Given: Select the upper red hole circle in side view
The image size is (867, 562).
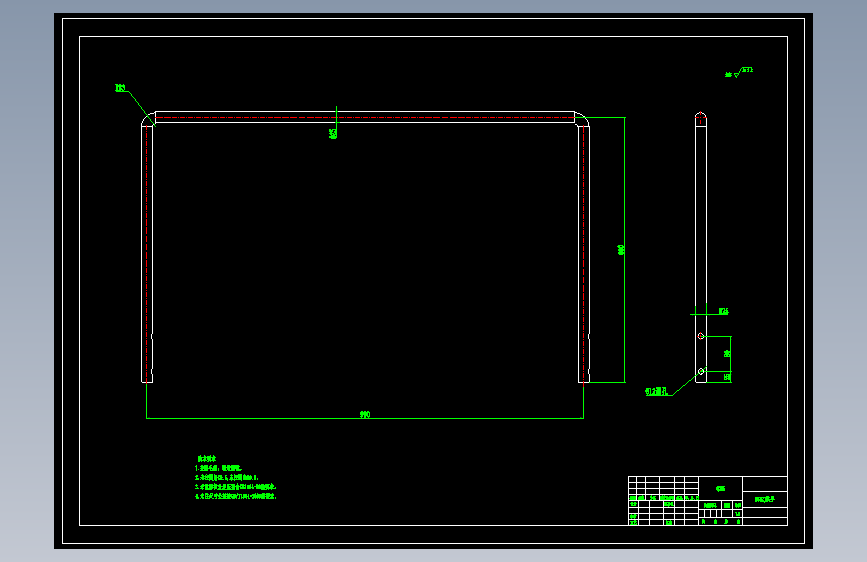Looking at the screenshot, I should 701,336.
